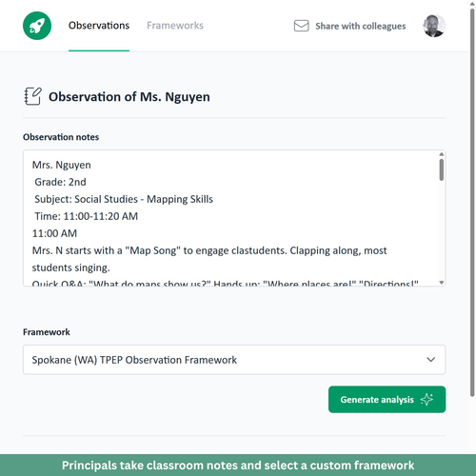This screenshot has height=476, width=476.
Task: Click the "Mrs. Nguyen" line in notes
Action: [62, 165]
